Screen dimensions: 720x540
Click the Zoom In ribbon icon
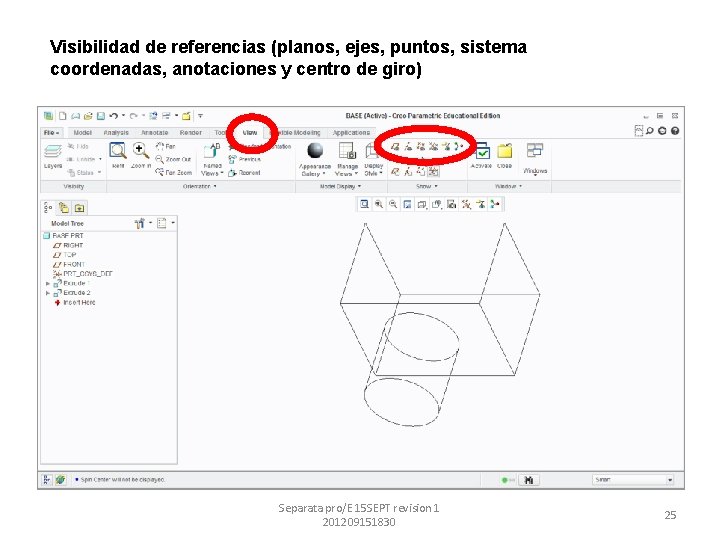[x=141, y=154]
